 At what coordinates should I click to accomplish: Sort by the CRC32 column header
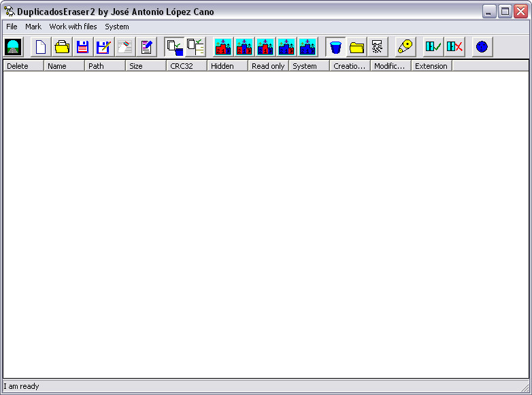[x=186, y=66]
